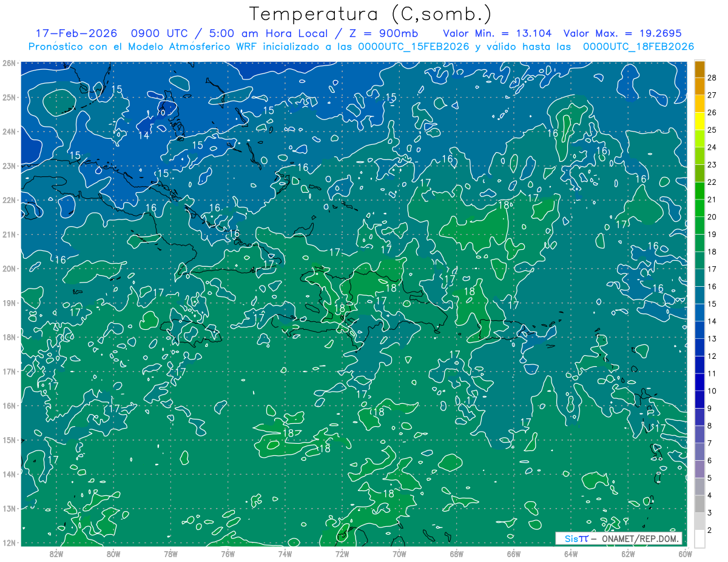Click "Valor Min. = 13.104"

[497, 33]
